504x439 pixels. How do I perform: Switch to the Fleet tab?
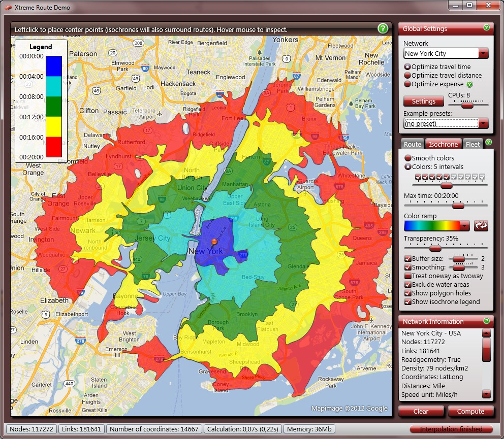pos(472,144)
